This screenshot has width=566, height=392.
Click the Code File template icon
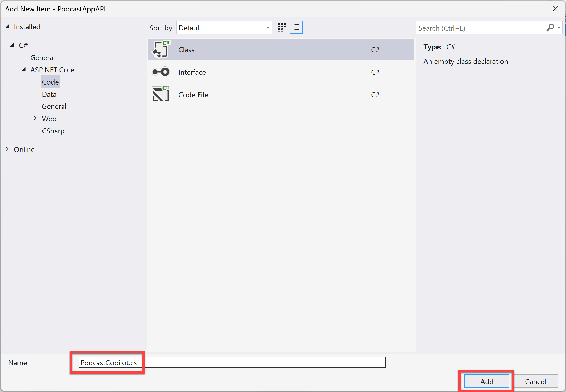tap(161, 94)
